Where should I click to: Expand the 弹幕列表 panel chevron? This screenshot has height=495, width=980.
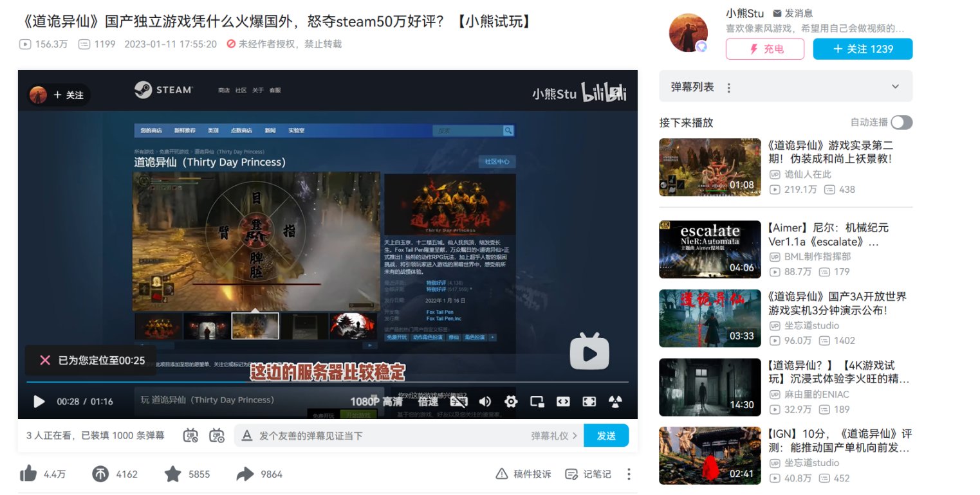(895, 87)
